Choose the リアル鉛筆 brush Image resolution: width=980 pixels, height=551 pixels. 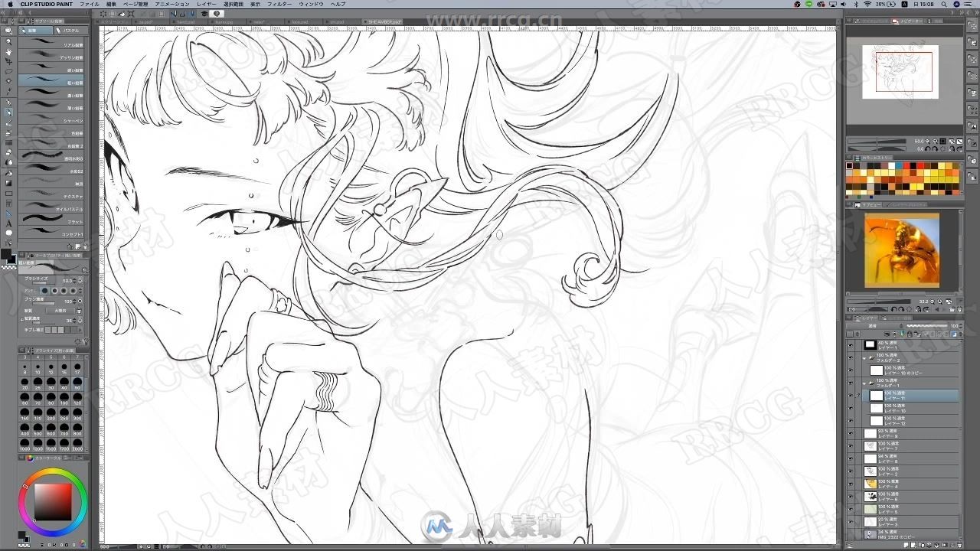tap(51, 44)
